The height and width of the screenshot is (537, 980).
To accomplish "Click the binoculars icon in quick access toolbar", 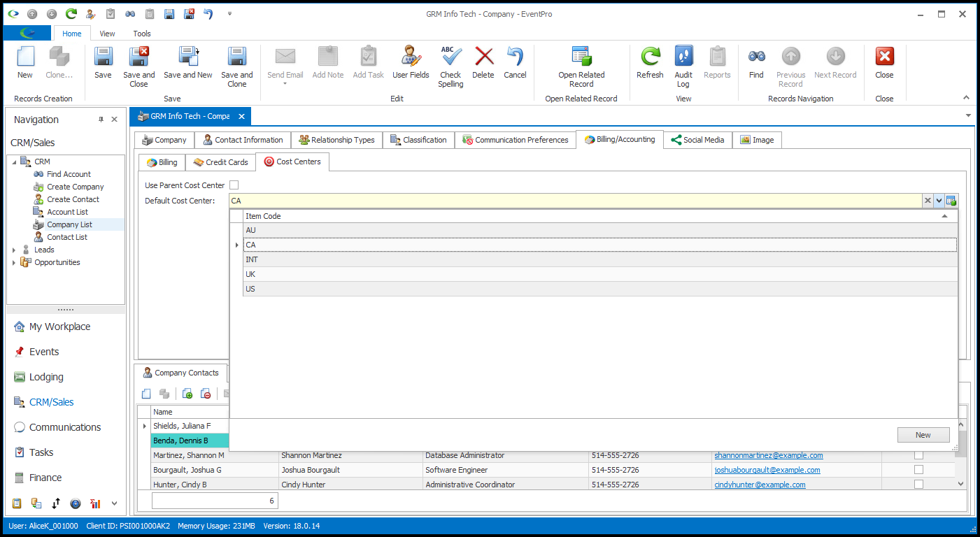I will (x=130, y=13).
